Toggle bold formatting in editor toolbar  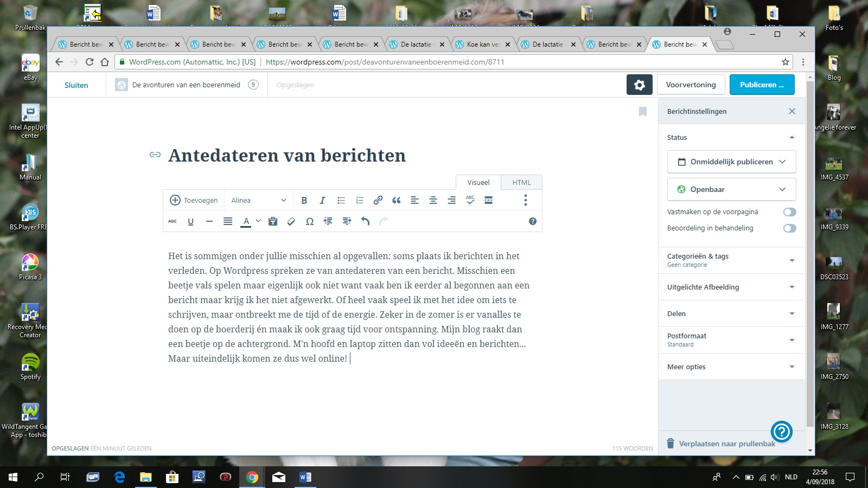click(x=304, y=200)
